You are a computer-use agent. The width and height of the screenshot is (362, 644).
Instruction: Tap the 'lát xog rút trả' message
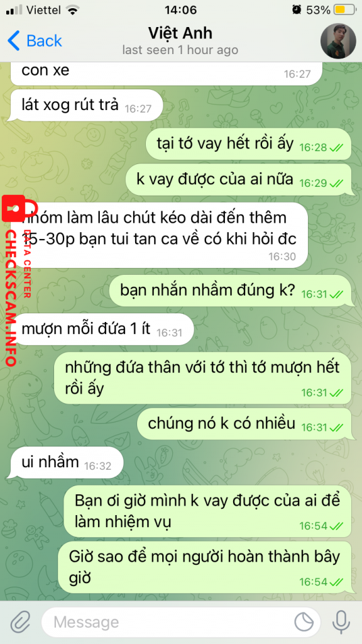click(85, 106)
